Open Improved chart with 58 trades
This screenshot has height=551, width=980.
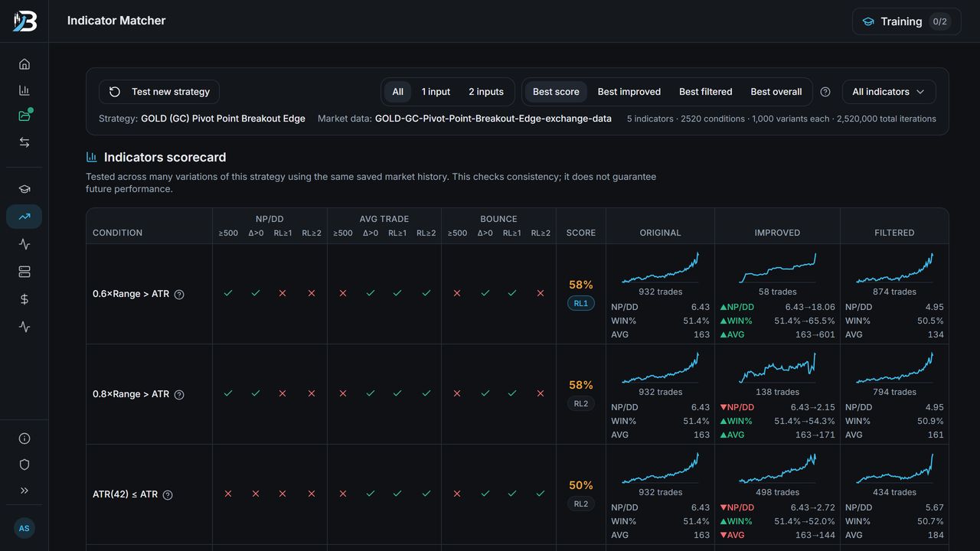[777, 268]
